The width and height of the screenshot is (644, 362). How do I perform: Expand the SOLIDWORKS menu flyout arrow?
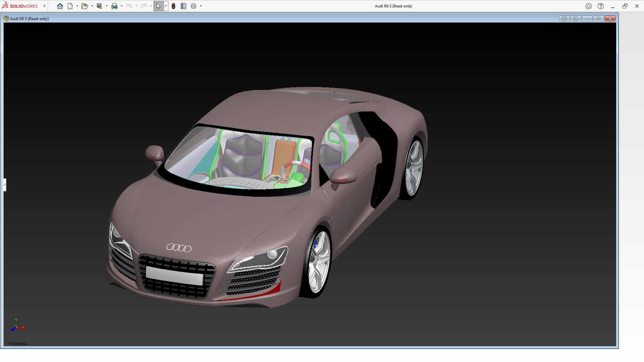tap(45, 6)
